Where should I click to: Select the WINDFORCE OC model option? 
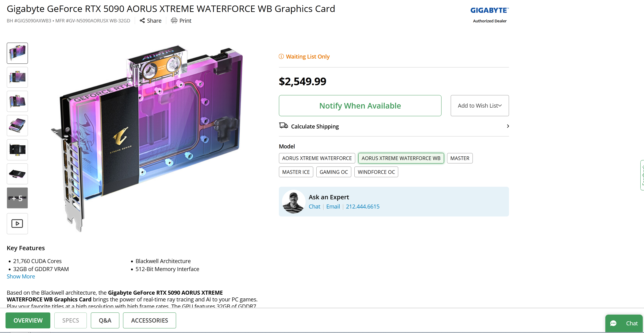[376, 172]
